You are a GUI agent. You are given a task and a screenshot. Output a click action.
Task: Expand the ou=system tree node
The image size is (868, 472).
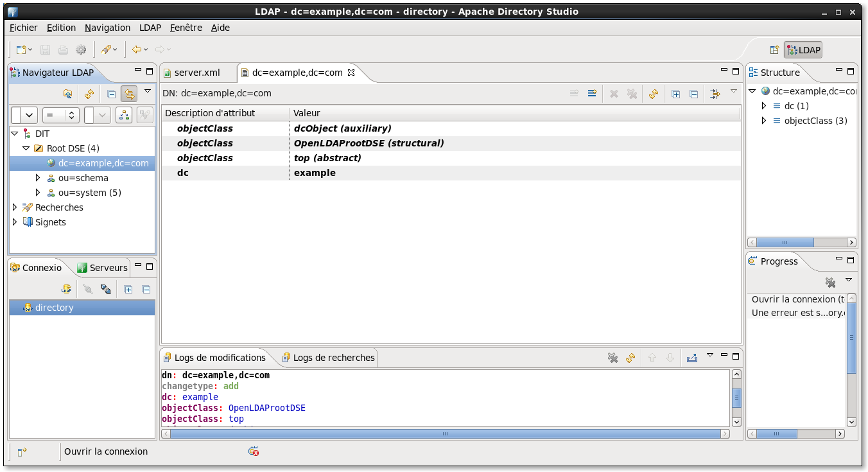(x=38, y=193)
